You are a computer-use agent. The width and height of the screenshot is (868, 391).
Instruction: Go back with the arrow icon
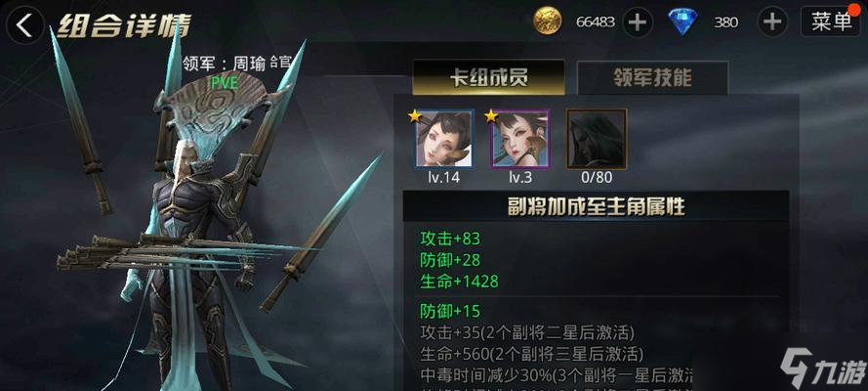[x=24, y=25]
